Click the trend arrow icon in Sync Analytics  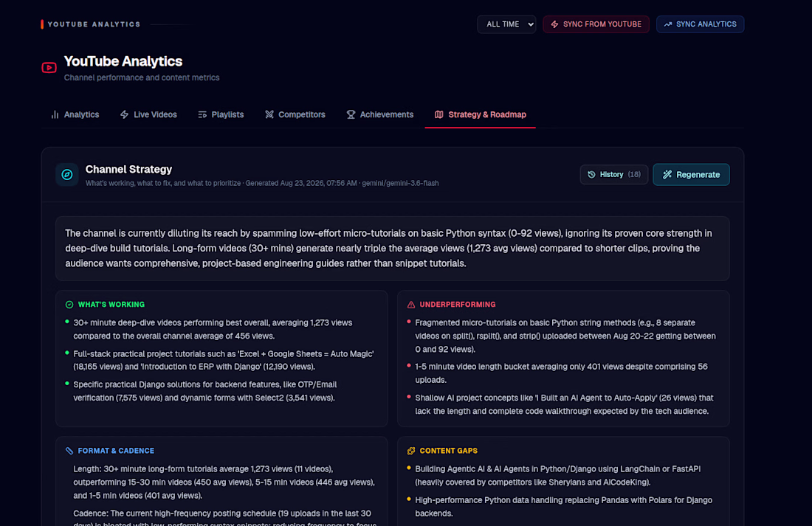pyautogui.click(x=668, y=24)
